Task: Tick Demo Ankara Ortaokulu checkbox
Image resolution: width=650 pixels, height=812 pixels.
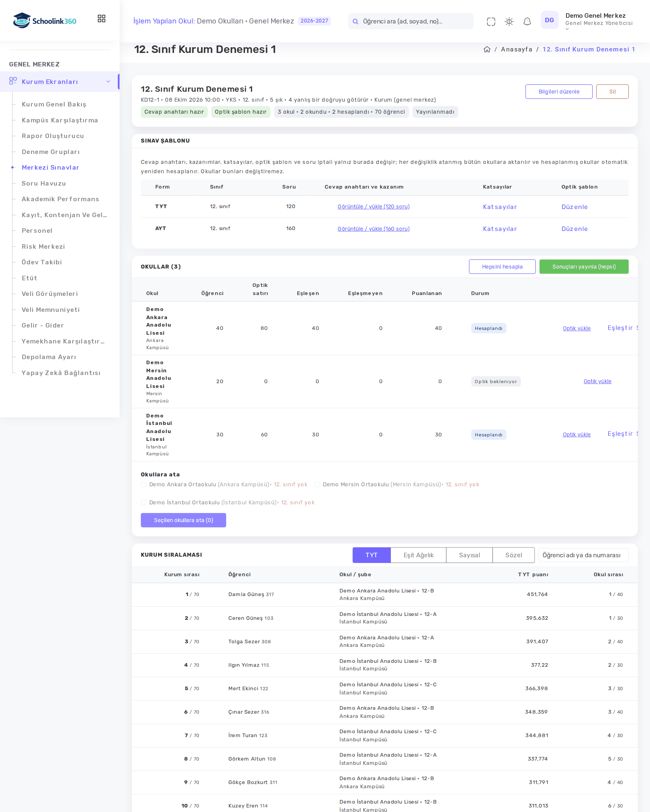Action: (144, 484)
